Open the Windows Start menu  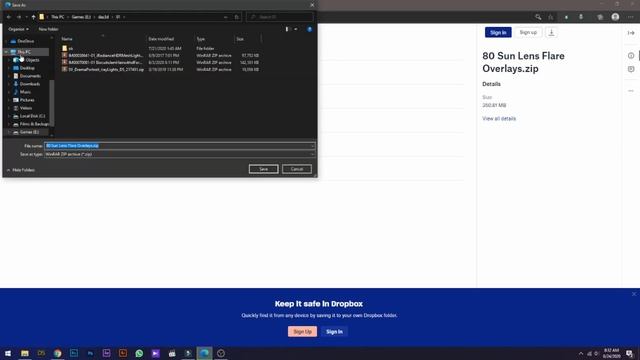8,353
